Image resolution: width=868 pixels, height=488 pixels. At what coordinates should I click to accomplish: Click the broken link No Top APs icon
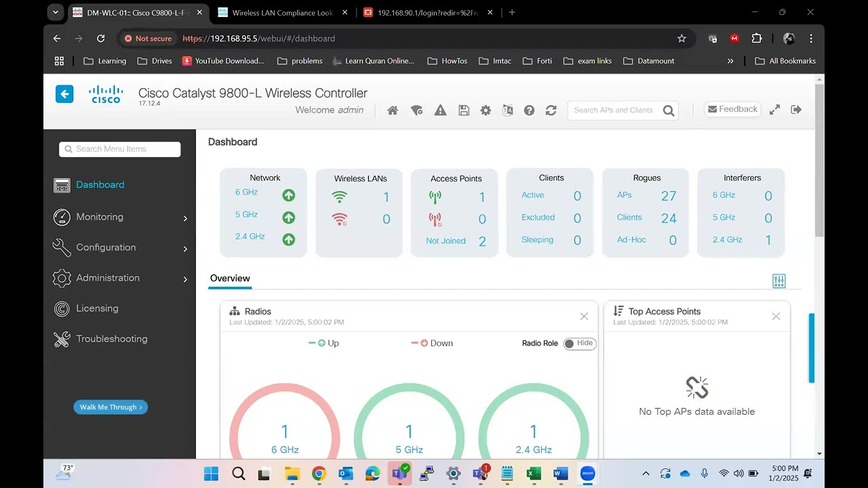point(696,388)
